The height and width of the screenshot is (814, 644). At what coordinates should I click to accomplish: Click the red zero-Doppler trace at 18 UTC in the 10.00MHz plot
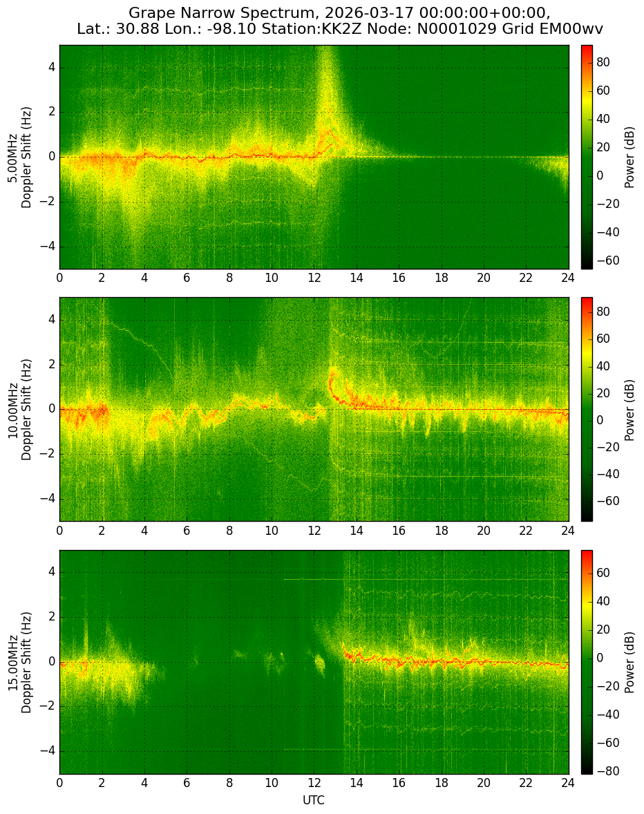[x=441, y=409]
